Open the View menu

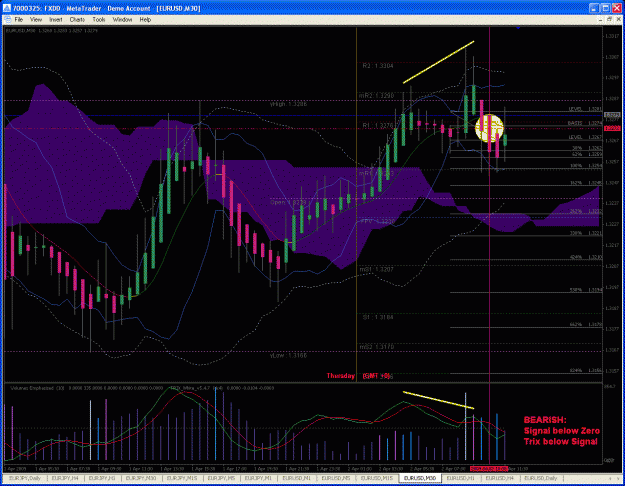(x=36, y=20)
